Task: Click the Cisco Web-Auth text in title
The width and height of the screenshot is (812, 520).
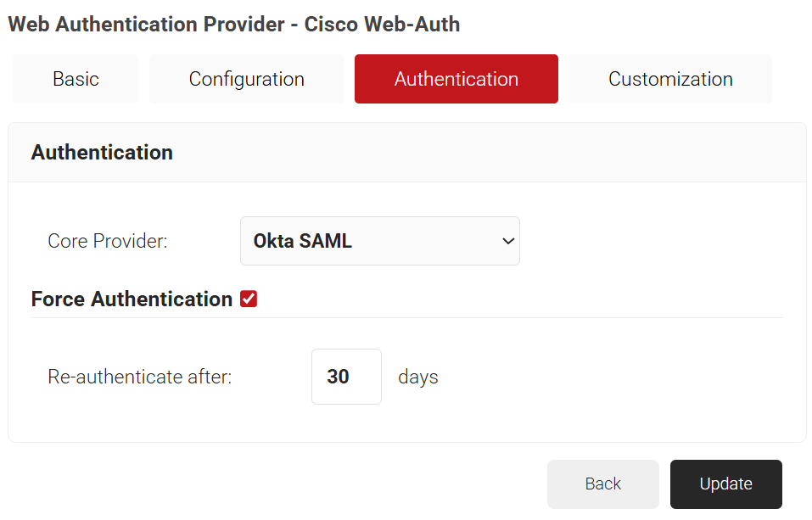Action: click(382, 24)
